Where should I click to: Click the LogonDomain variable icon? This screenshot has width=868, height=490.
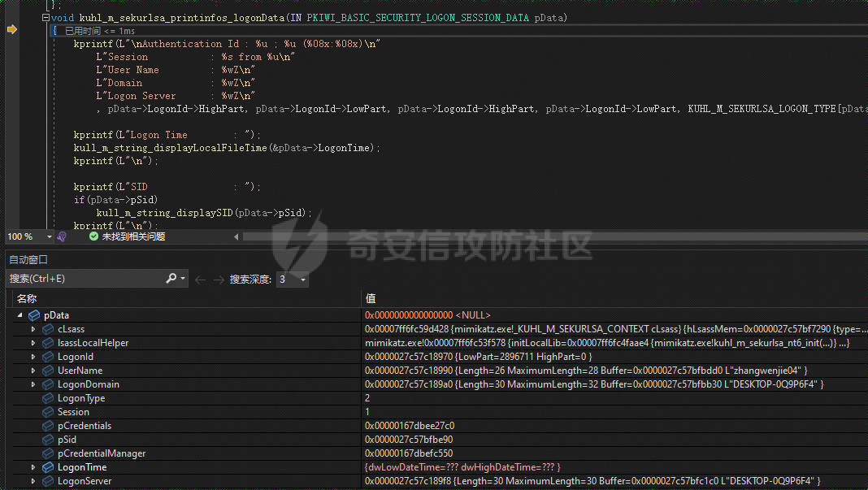pos(48,384)
